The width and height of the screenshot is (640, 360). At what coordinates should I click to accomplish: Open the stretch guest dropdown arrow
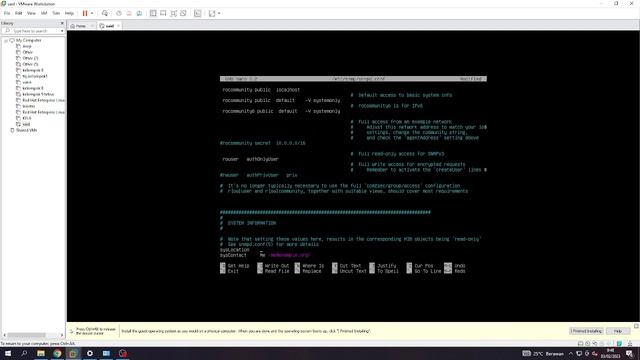[219, 13]
